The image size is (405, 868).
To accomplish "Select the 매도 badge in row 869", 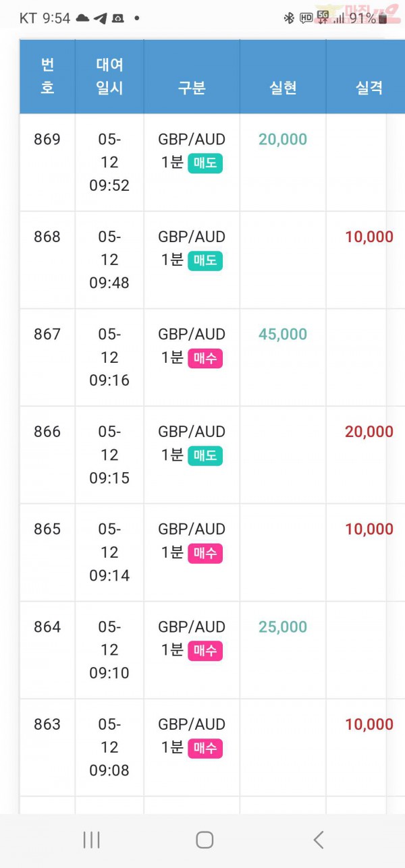I will point(205,163).
